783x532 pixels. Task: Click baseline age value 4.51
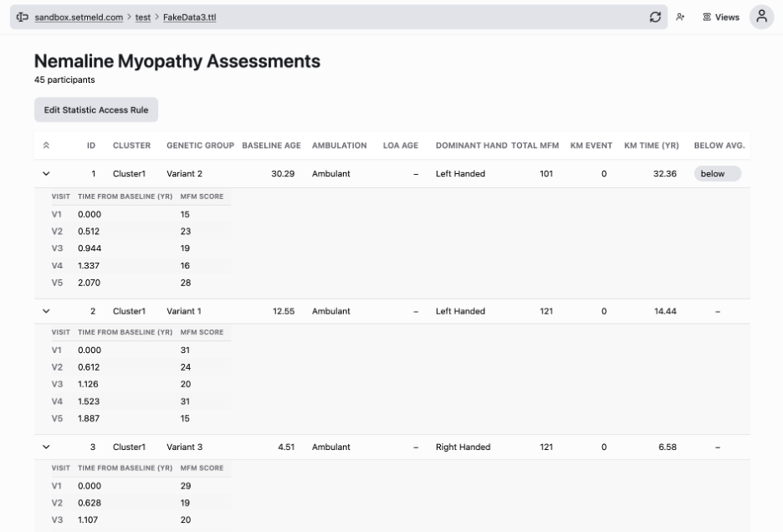tap(286, 447)
